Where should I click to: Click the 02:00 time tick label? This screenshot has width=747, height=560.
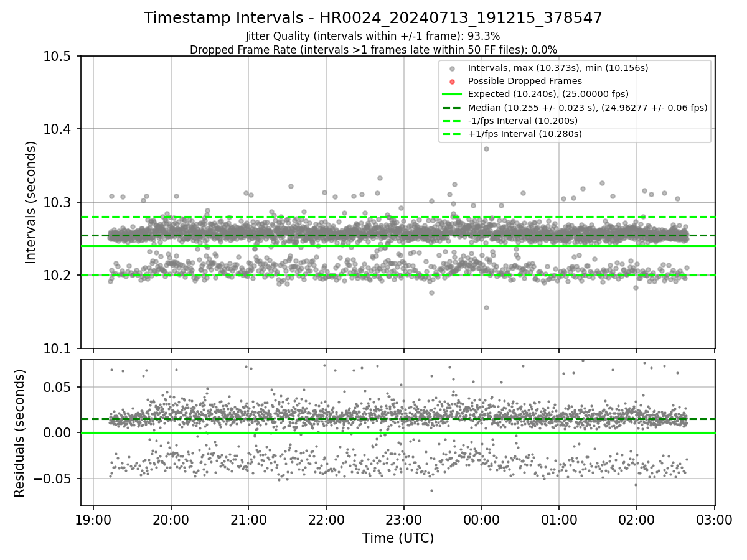tap(636, 520)
